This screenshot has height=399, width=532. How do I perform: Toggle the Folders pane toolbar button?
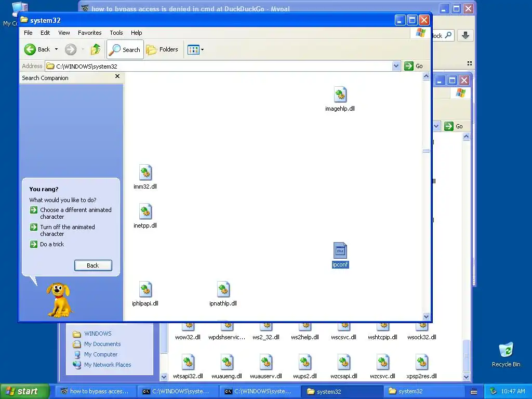(162, 49)
